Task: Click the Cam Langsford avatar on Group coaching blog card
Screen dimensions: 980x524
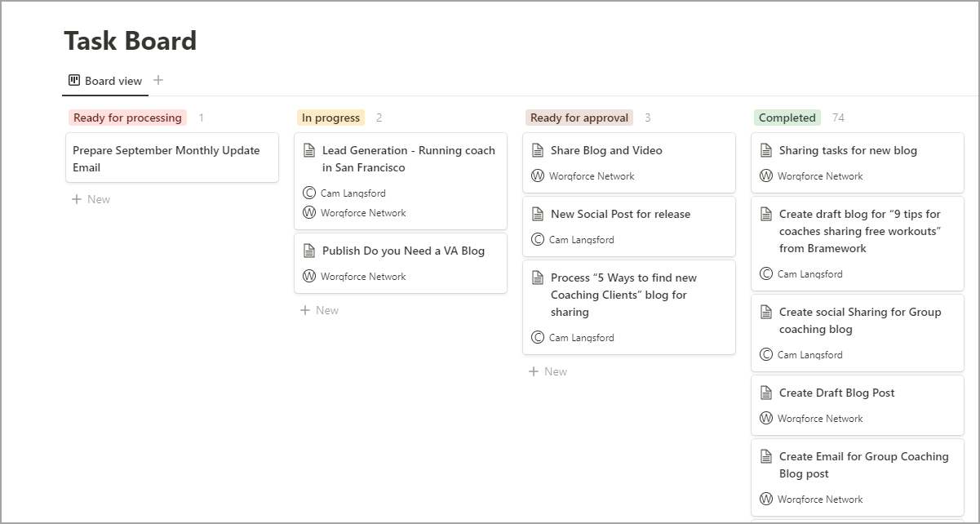Action: pos(766,355)
